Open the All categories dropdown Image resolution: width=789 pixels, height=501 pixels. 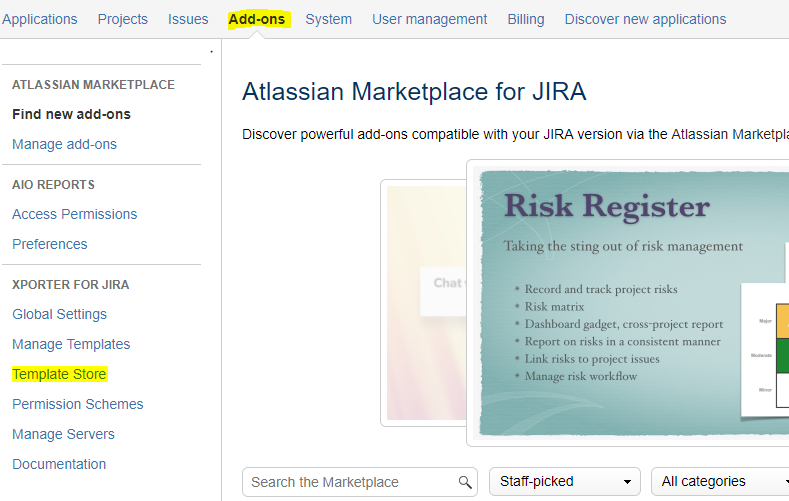[721, 481]
